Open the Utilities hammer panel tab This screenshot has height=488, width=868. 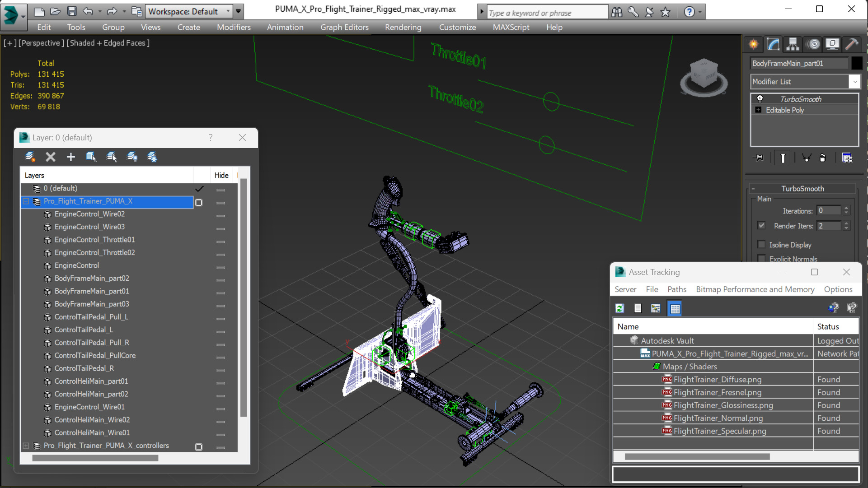pos(852,44)
